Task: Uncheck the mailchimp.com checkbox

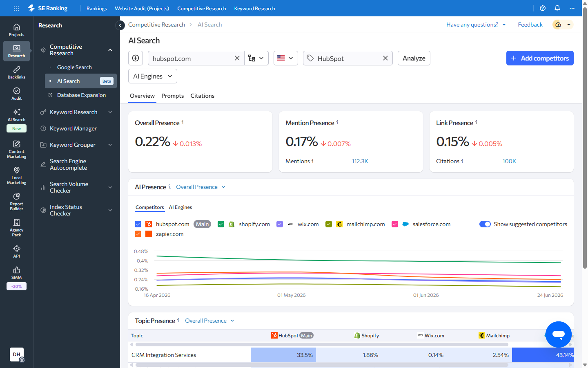Action: point(329,224)
